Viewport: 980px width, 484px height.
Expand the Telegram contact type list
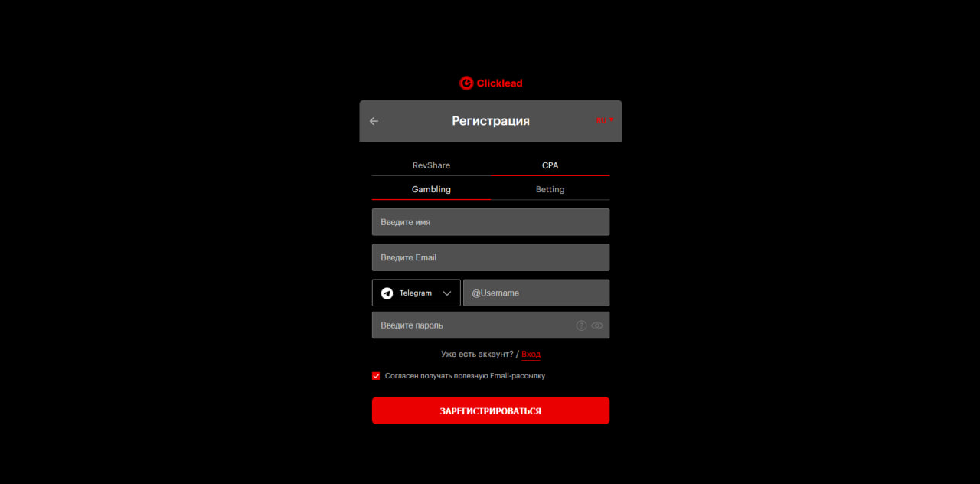(416, 293)
